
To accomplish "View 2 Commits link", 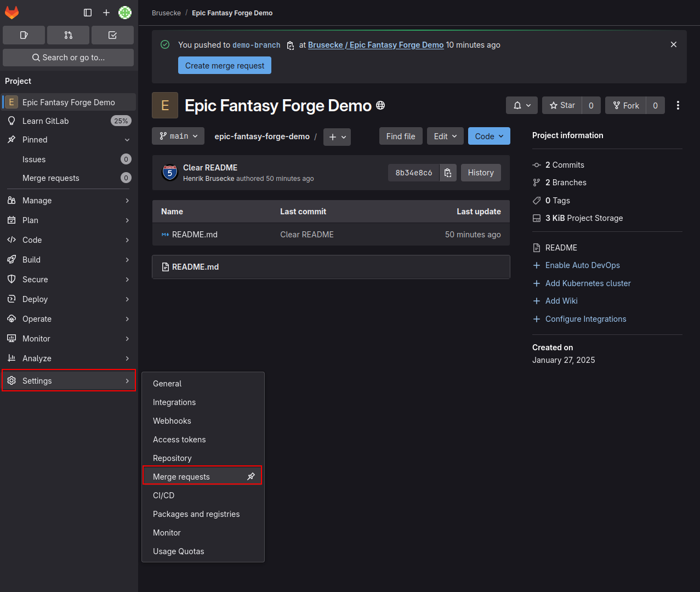I will pyautogui.click(x=565, y=165).
